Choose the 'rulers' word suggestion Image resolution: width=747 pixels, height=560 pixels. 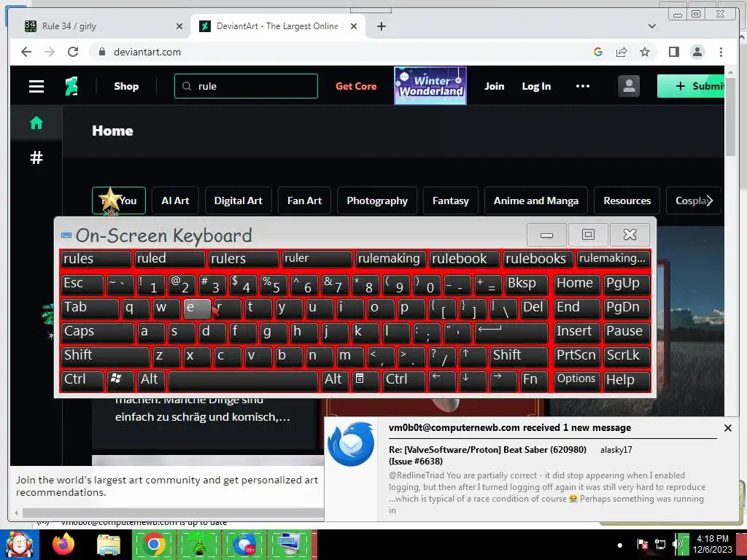[x=244, y=259]
